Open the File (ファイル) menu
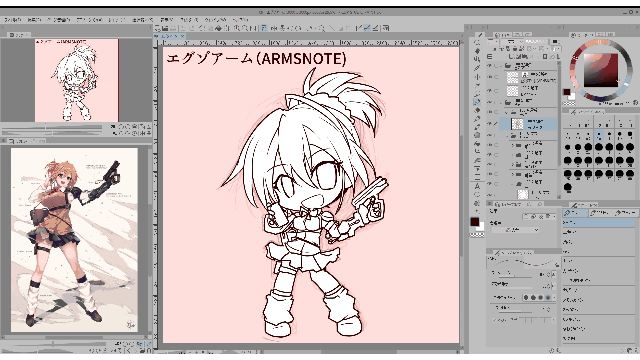This screenshot has height=360, width=640. [12, 20]
